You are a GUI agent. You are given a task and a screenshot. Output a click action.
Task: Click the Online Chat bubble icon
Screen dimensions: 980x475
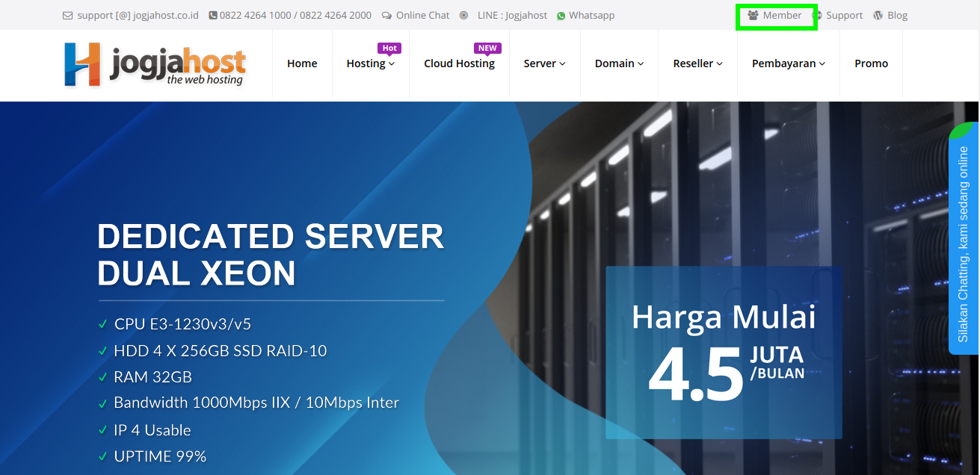(x=386, y=16)
